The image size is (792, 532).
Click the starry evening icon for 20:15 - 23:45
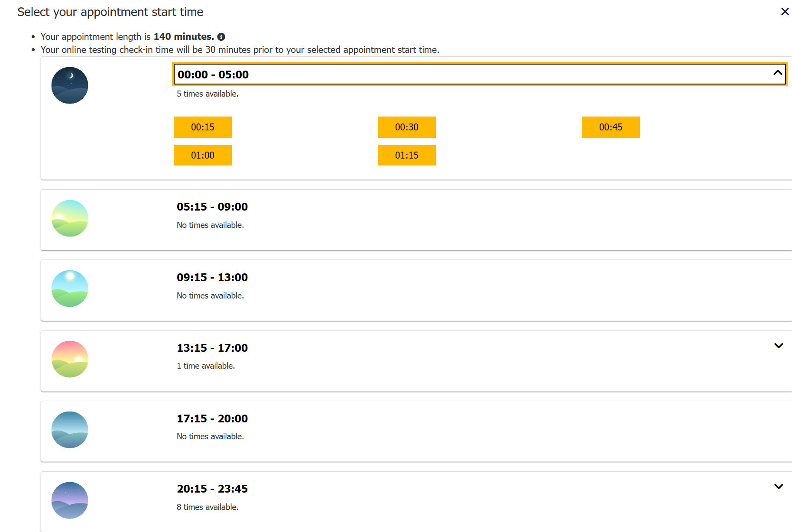pos(69,500)
